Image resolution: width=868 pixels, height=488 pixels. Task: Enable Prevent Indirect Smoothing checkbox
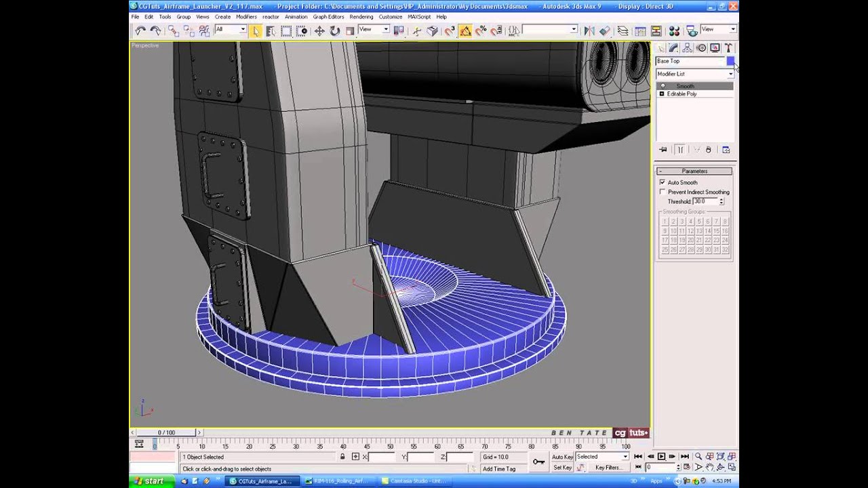click(663, 192)
